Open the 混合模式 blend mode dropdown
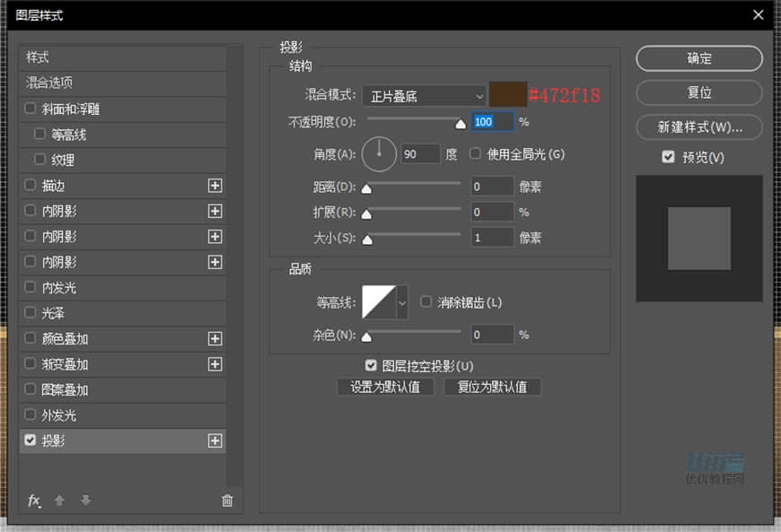The height and width of the screenshot is (532, 781). tap(424, 95)
